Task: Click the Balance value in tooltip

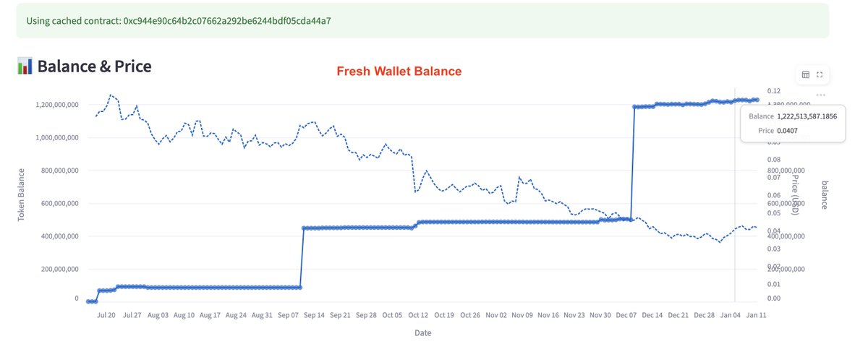Action: [x=806, y=116]
